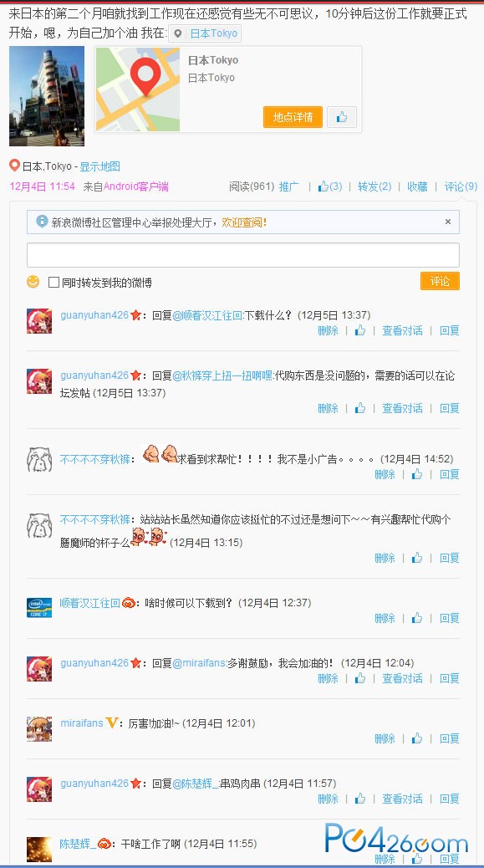Viewport: 484px width, 868px height.
Task: Open 查看对话 on 下载什么 reply
Action: pos(402,330)
